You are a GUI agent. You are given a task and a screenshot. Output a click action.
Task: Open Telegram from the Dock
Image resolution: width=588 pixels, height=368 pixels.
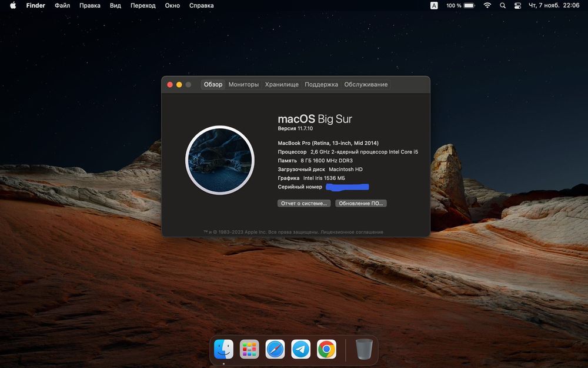pos(300,349)
